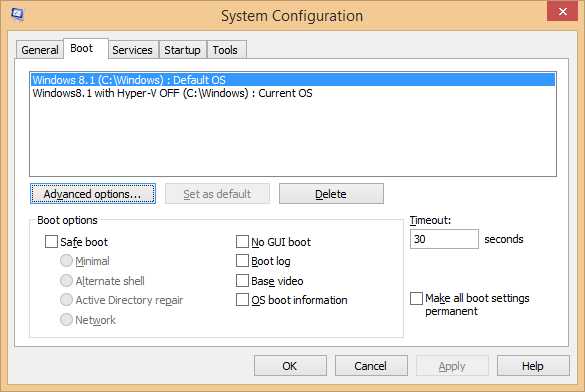Go to the Startup tab
Image resolution: width=585 pixels, height=392 pixels.
pyautogui.click(x=182, y=50)
